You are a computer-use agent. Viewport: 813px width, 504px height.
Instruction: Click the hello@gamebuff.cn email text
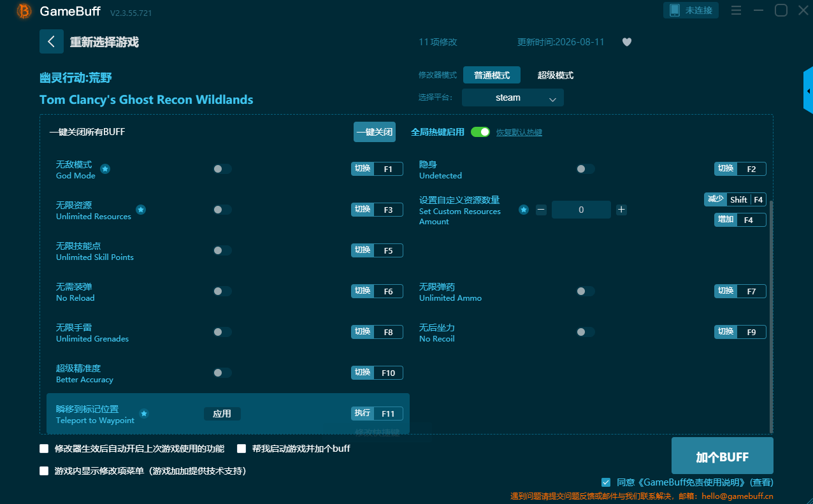pos(736,496)
